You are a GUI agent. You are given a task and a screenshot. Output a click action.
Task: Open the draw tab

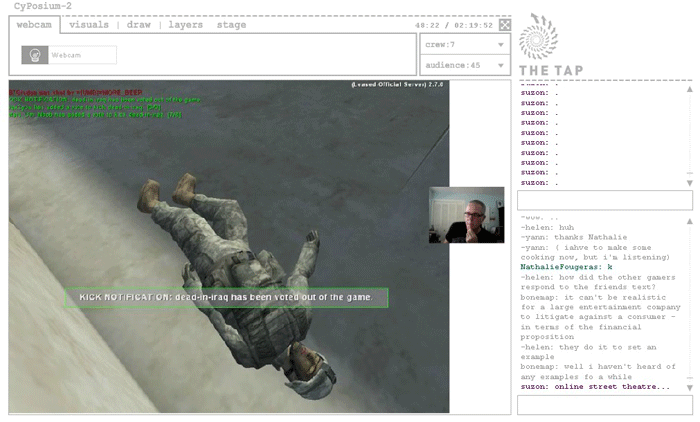click(139, 25)
